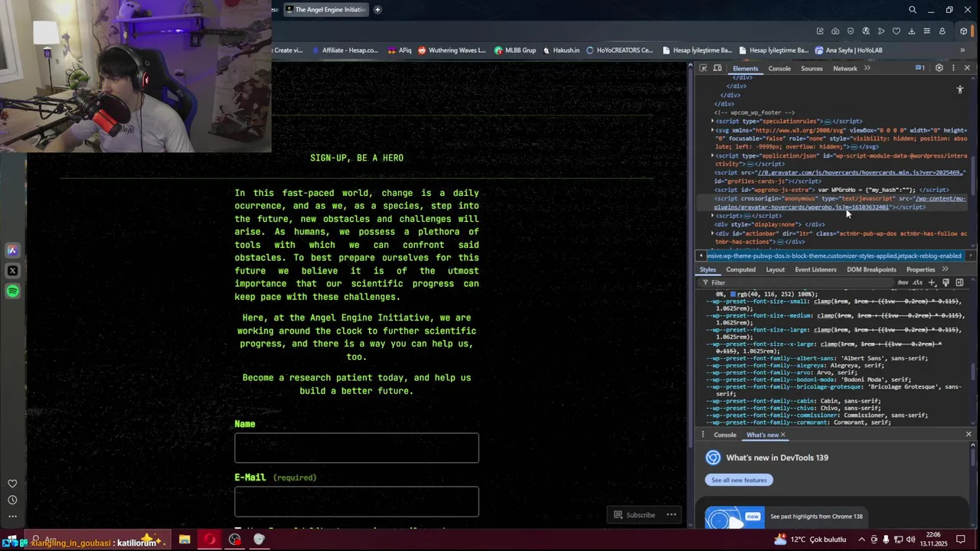980x551 pixels.
Task: Open Spotify in the sidebar
Action: pyautogui.click(x=12, y=292)
